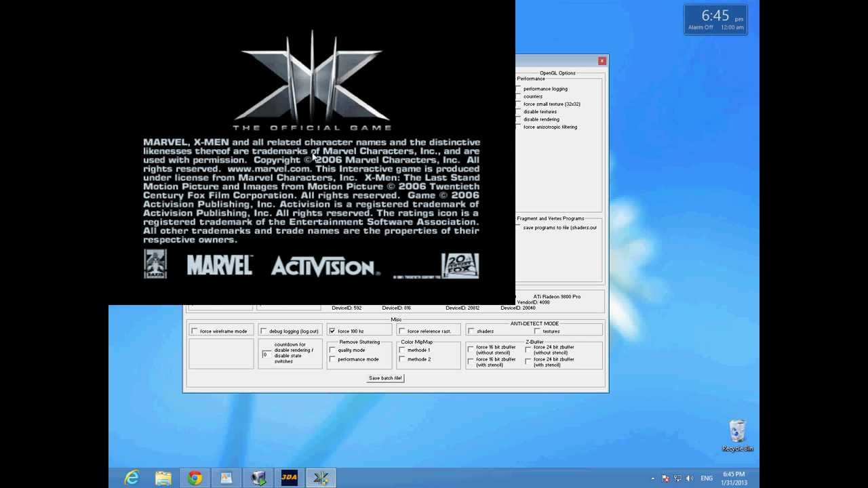The image size is (868, 488).
Task: Open the Recycle Bin on desktop
Action: (x=737, y=436)
